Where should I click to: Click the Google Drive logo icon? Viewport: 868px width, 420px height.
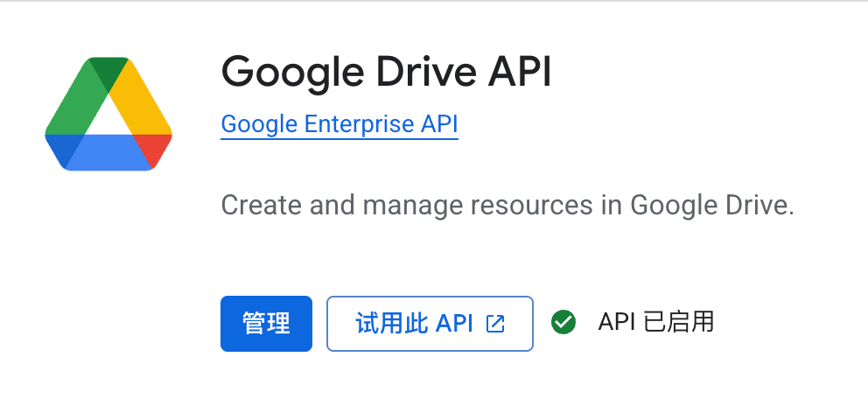[x=108, y=114]
